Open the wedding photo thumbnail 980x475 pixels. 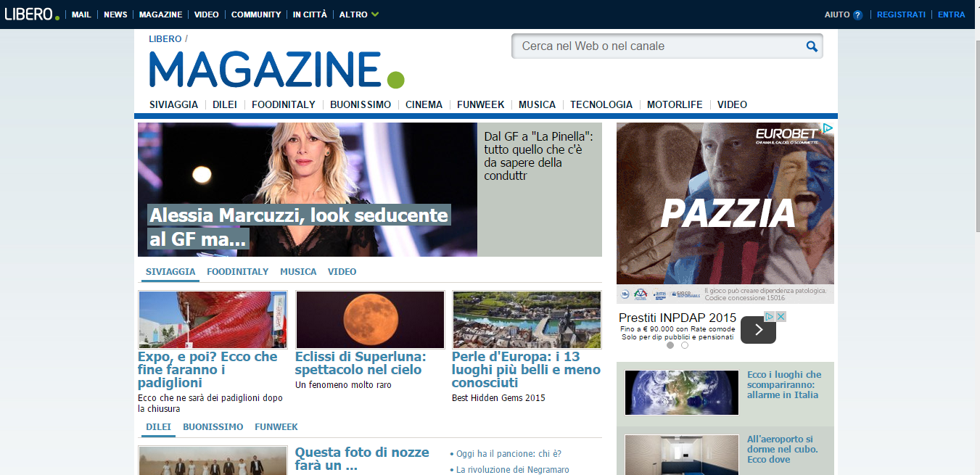click(x=213, y=460)
